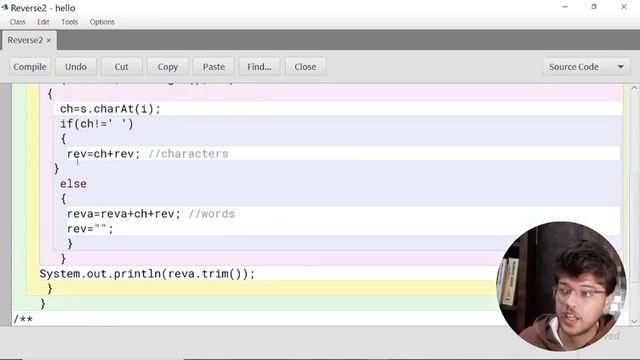Open the Options menu
Viewport: 640px width, 360px height.
[x=102, y=22]
